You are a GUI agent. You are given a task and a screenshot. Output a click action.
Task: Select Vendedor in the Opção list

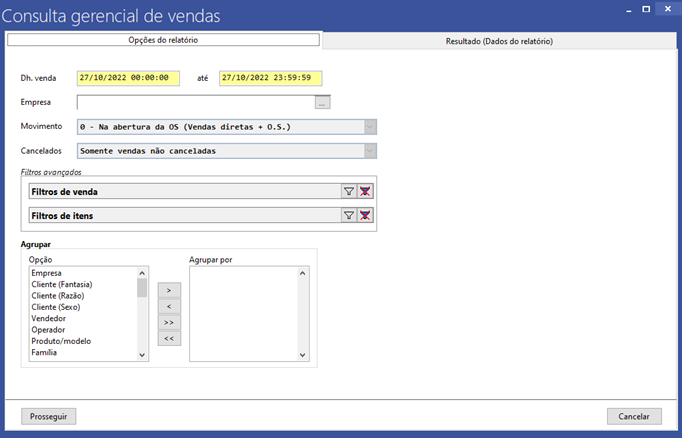pyautogui.click(x=49, y=318)
